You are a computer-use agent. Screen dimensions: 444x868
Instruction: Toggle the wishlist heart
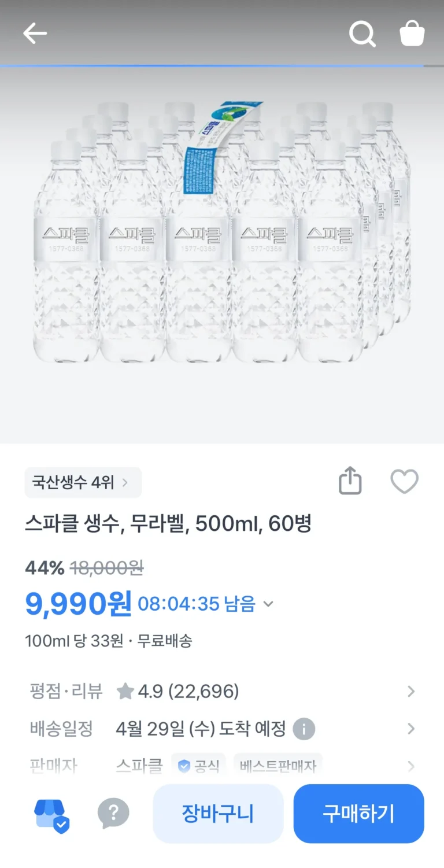pos(404,482)
